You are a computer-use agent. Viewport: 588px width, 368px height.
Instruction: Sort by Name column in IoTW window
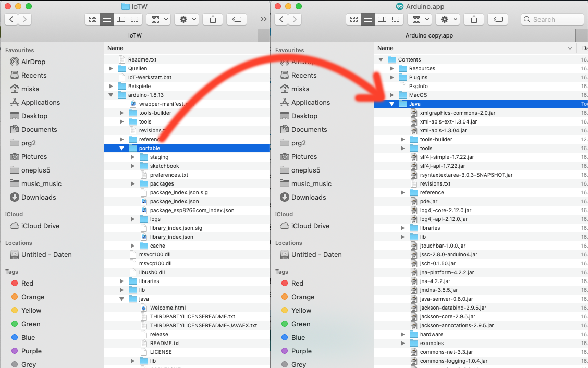187,48
